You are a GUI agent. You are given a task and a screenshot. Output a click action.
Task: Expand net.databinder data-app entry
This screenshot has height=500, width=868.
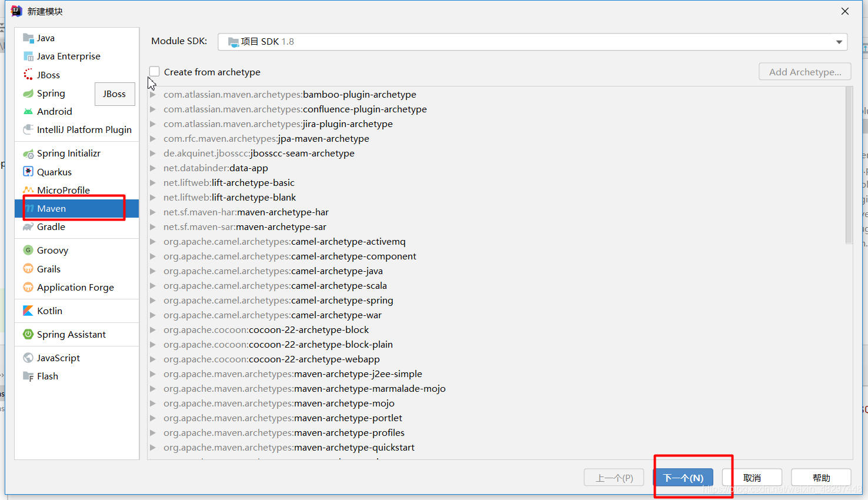tap(153, 168)
